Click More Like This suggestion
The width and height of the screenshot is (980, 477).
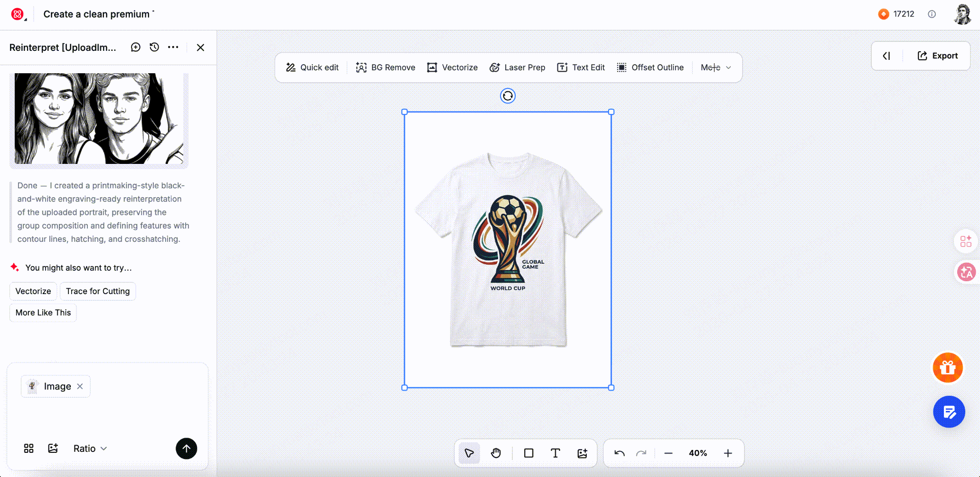point(43,313)
